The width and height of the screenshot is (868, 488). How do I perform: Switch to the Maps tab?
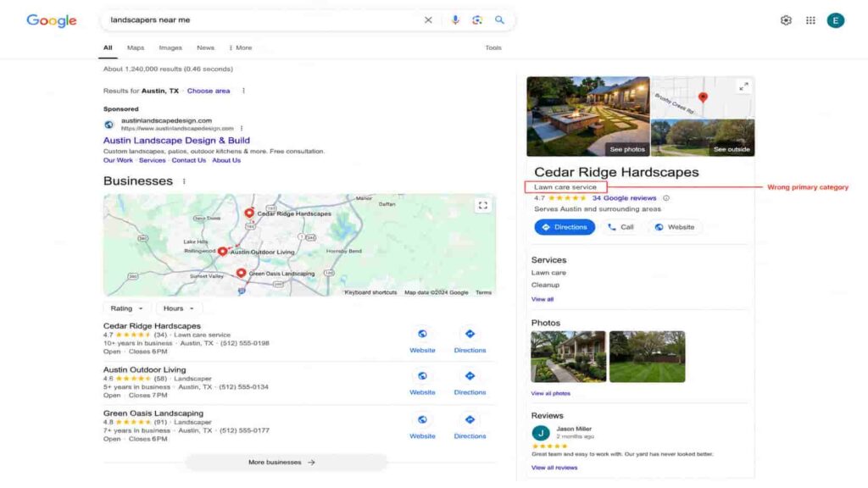click(x=136, y=47)
